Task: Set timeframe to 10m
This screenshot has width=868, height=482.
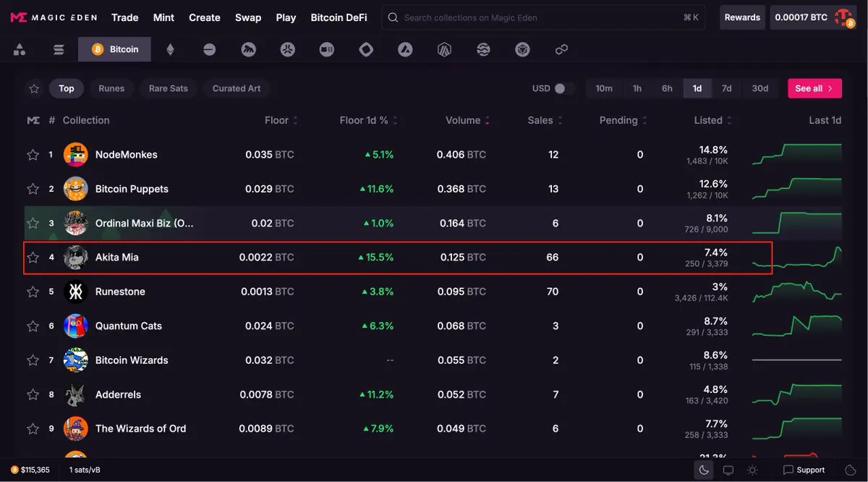Action: 604,88
